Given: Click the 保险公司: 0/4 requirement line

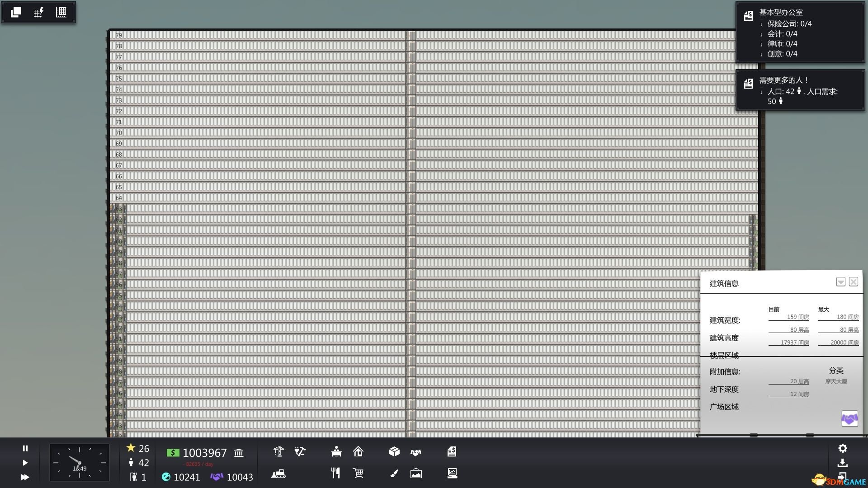Looking at the screenshot, I should coord(789,24).
